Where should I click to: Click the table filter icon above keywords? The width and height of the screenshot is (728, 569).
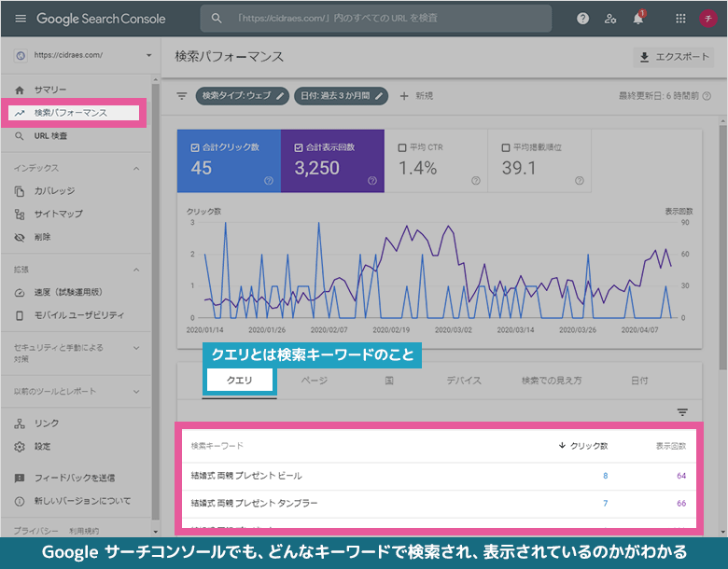point(682,412)
